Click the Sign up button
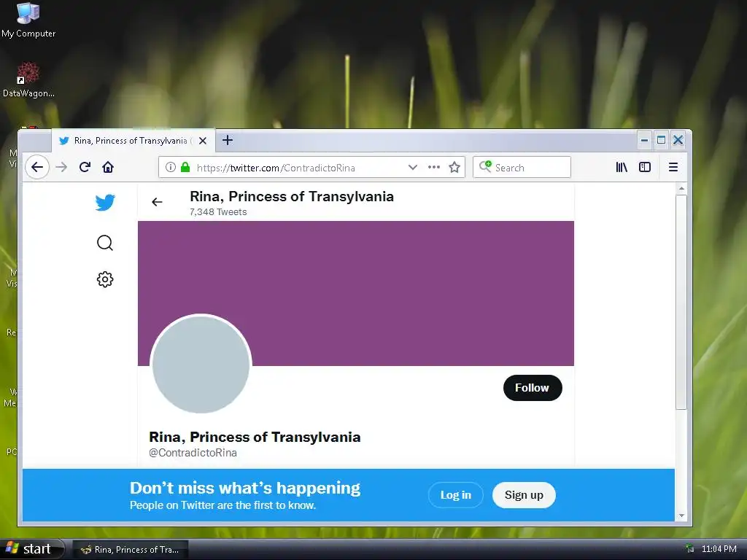 [x=524, y=495]
